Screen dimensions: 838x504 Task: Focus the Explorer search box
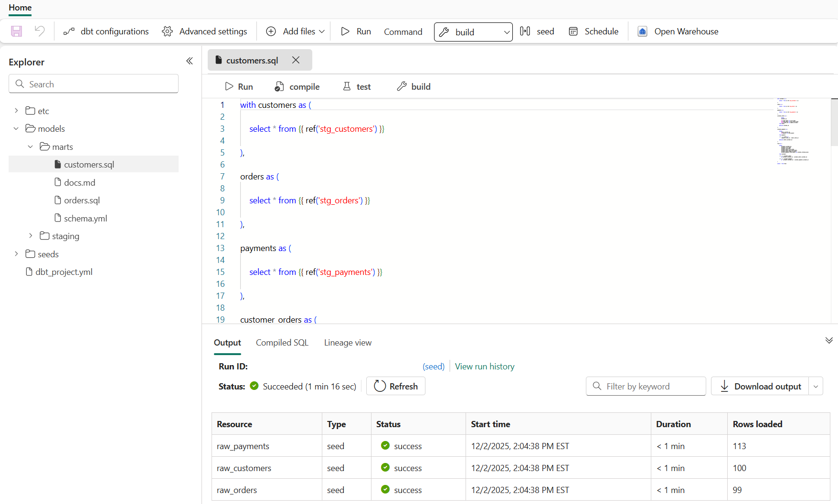pyautogui.click(x=94, y=84)
